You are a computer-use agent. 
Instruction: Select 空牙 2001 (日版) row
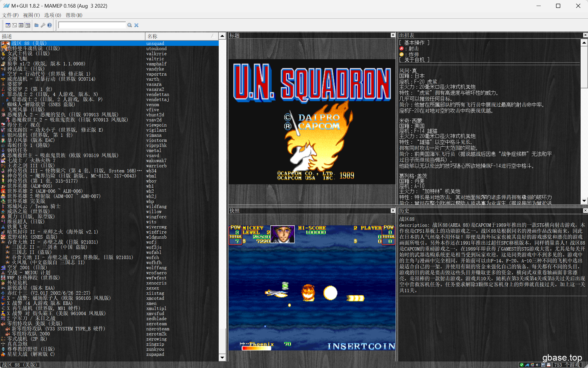[x=109, y=268]
